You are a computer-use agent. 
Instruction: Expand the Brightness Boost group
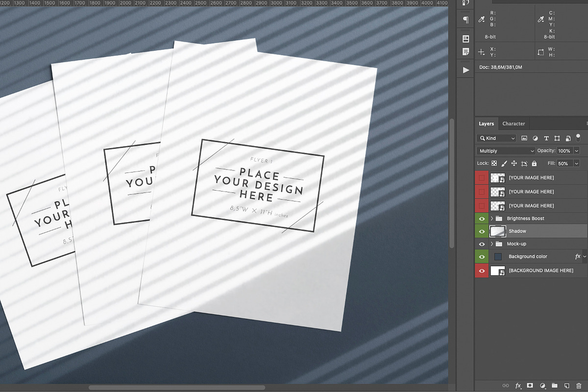491,219
